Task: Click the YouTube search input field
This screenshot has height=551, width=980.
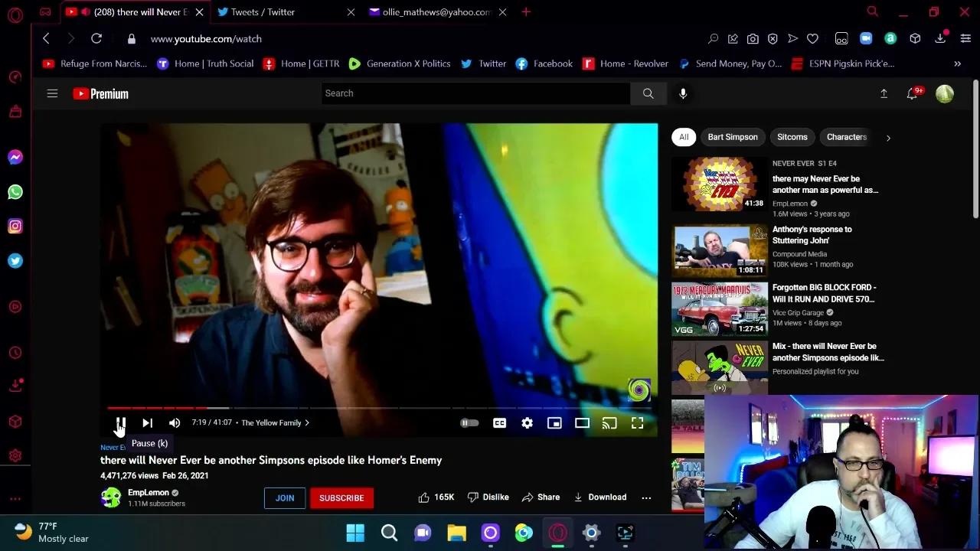Action: point(475,93)
